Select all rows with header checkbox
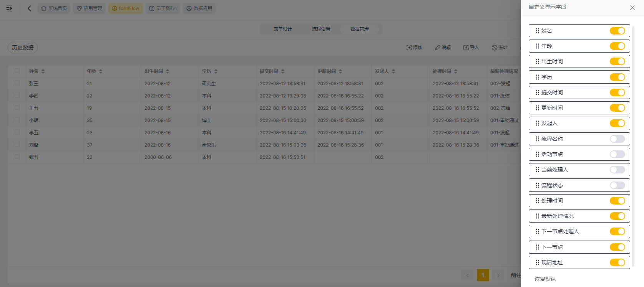 click(x=17, y=71)
